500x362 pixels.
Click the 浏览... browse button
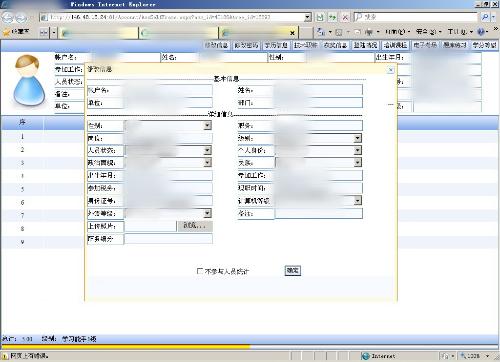tap(194, 226)
